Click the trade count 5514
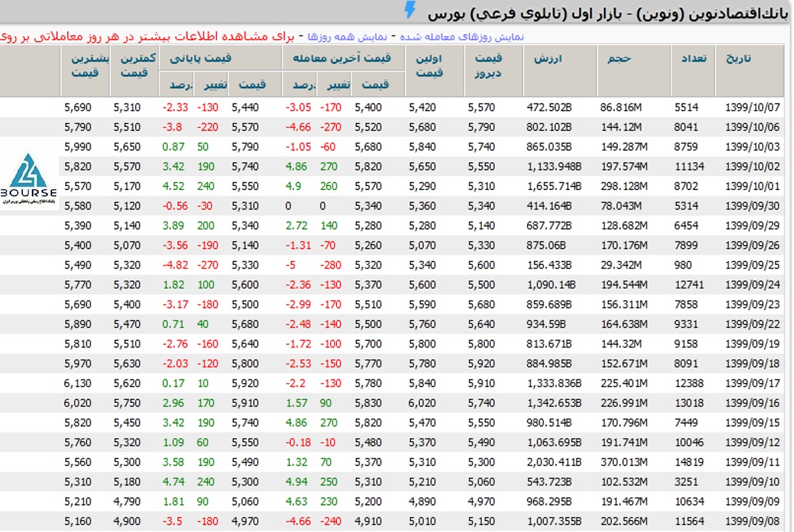 coord(686,108)
